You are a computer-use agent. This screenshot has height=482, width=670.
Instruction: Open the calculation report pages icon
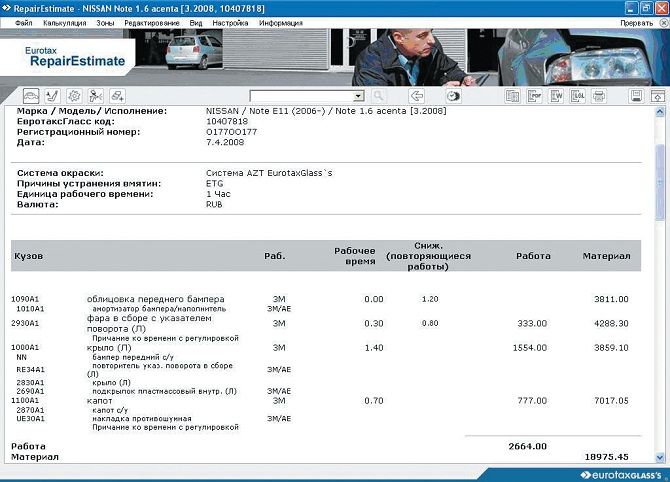tap(512, 96)
